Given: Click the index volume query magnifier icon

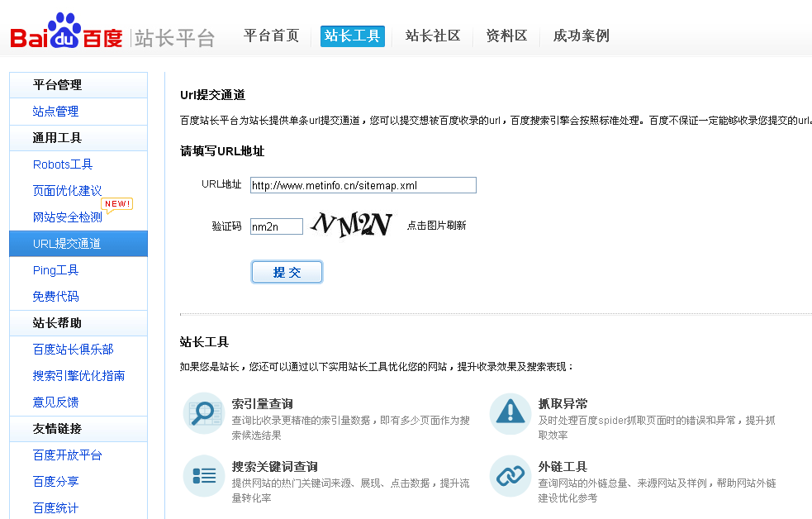Looking at the screenshot, I should tap(203, 412).
